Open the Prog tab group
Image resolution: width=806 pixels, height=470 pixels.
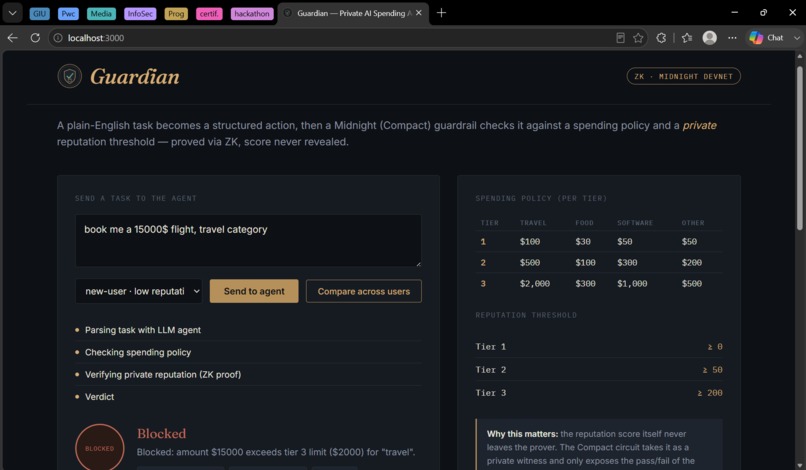click(x=176, y=14)
